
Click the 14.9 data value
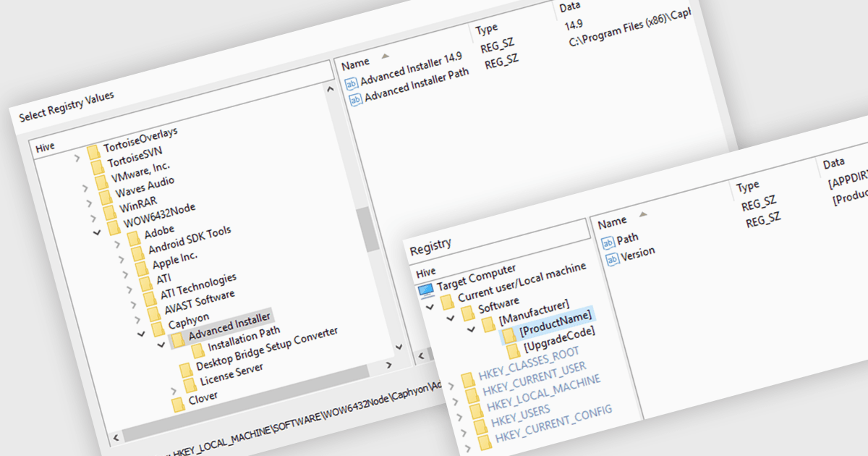(573, 26)
